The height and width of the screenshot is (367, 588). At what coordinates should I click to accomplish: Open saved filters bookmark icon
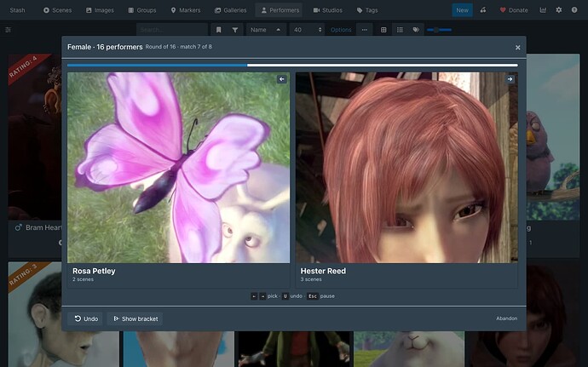pyautogui.click(x=219, y=30)
